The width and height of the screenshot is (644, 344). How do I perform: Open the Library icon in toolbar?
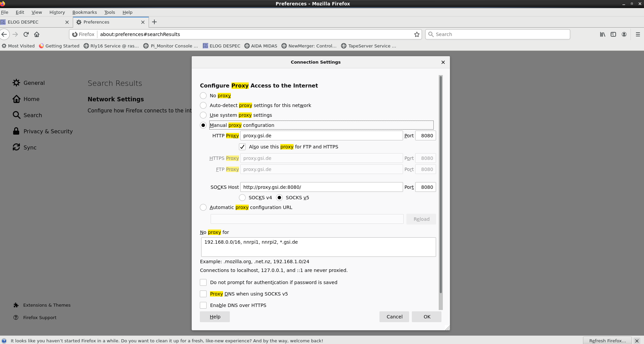click(603, 34)
